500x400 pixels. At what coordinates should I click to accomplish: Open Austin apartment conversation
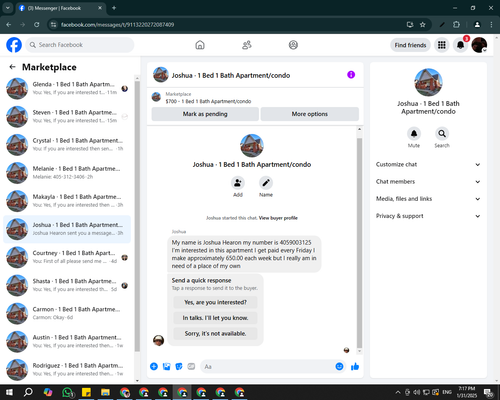[67, 341]
